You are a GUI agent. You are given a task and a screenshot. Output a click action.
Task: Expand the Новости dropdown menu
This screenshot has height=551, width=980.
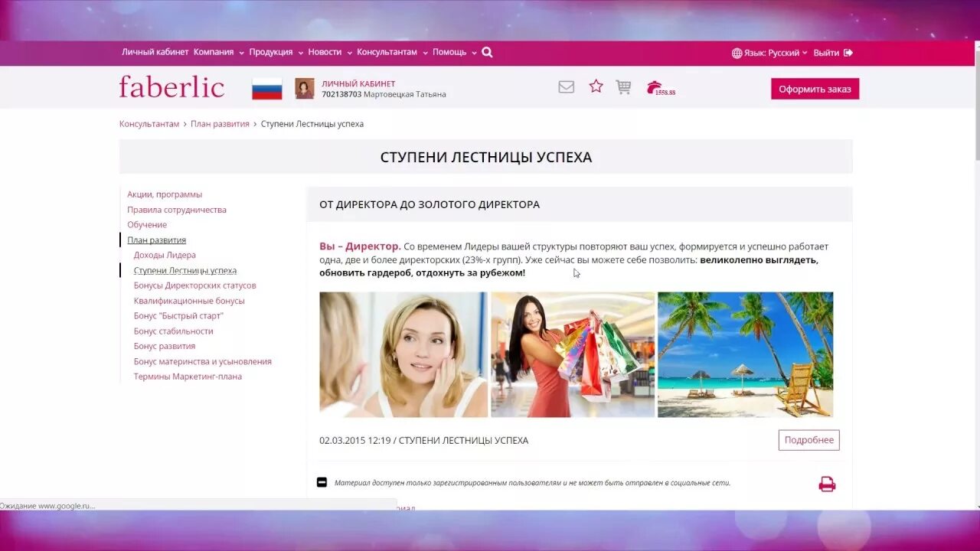(330, 52)
